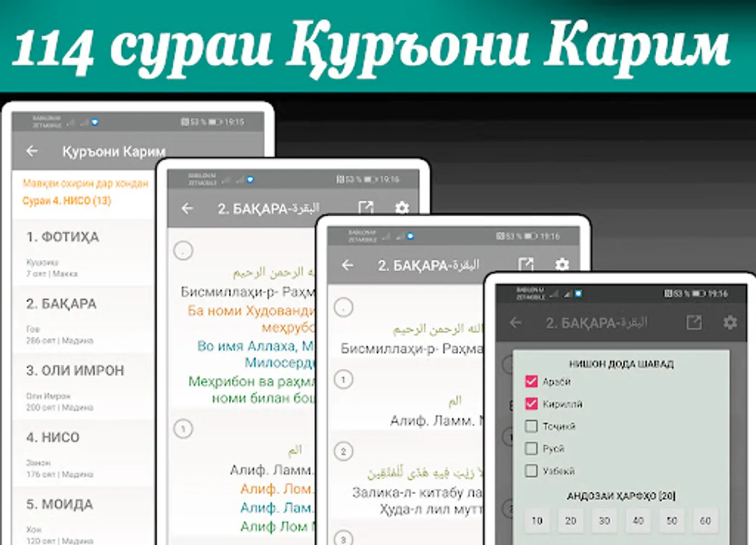Tap Қуръони Карим app bar title
Screen dimensions: 756x545
(x=114, y=151)
